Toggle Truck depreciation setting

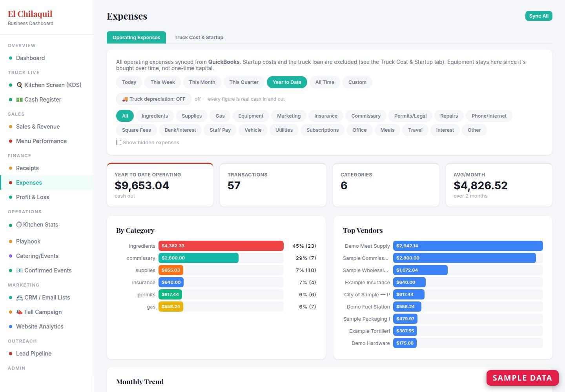point(154,99)
